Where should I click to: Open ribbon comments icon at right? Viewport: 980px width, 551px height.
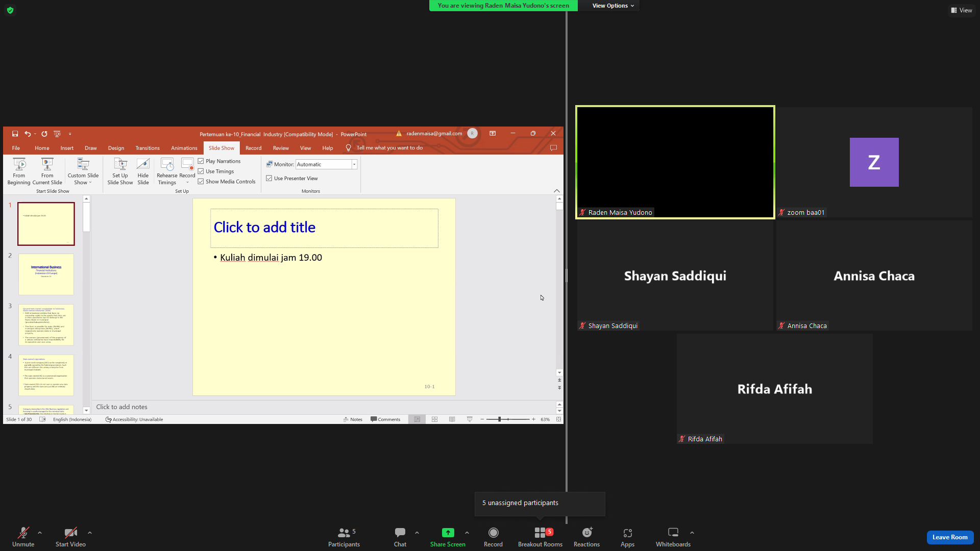pyautogui.click(x=553, y=148)
